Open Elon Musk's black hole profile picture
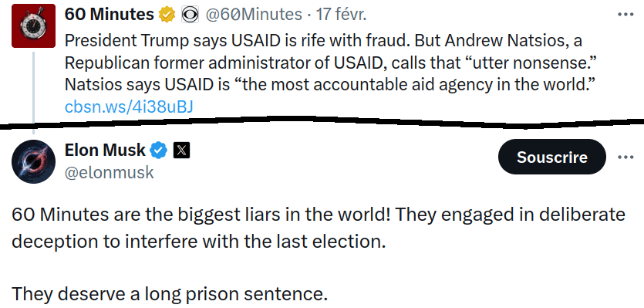 (33, 161)
